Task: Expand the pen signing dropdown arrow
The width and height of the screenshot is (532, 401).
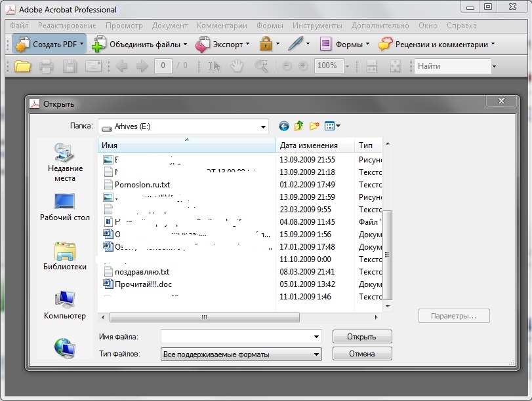Action: 308,44
